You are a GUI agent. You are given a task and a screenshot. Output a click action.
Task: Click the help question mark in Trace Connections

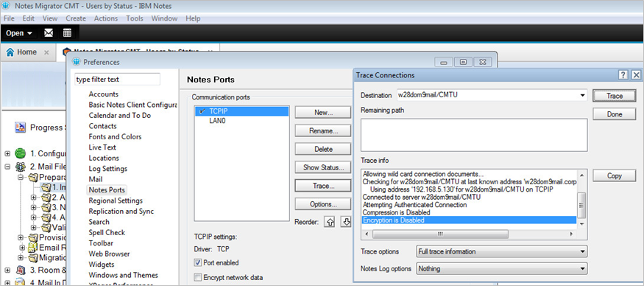pyautogui.click(x=623, y=75)
